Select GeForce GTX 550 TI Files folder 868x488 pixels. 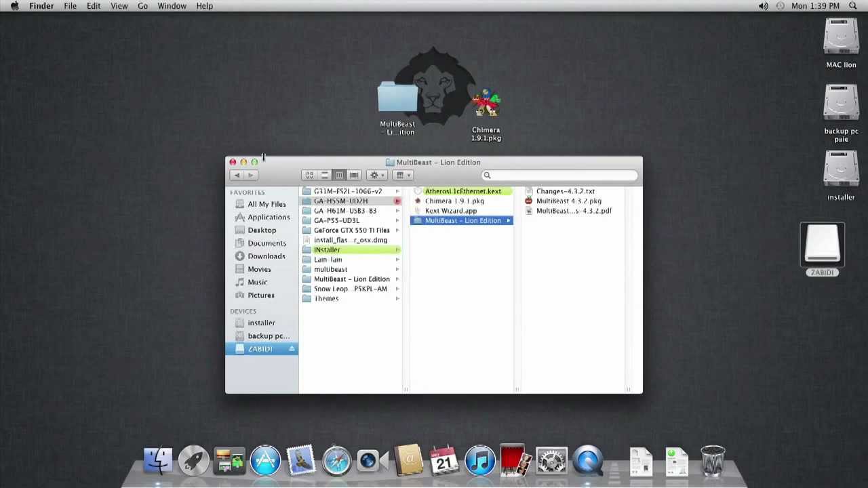pos(351,230)
